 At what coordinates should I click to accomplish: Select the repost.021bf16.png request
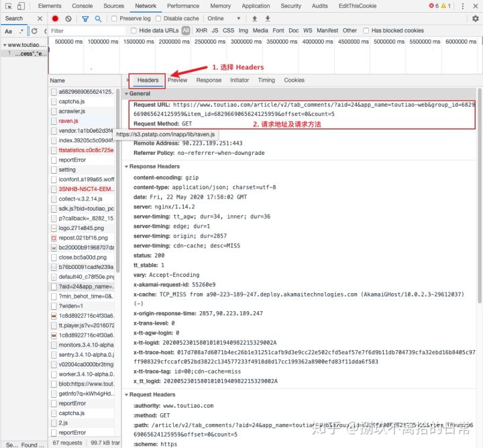point(83,237)
